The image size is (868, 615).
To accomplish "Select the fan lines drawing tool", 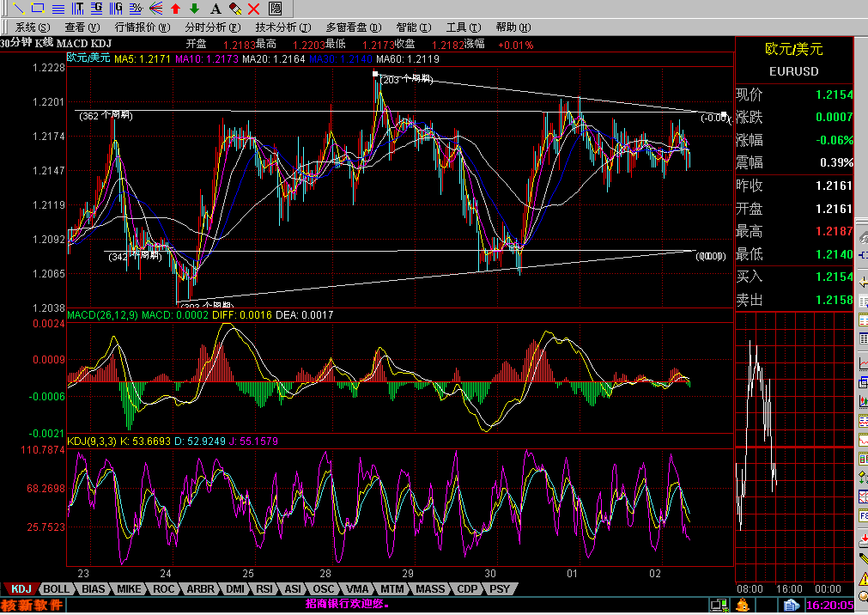I will tap(155, 9).
